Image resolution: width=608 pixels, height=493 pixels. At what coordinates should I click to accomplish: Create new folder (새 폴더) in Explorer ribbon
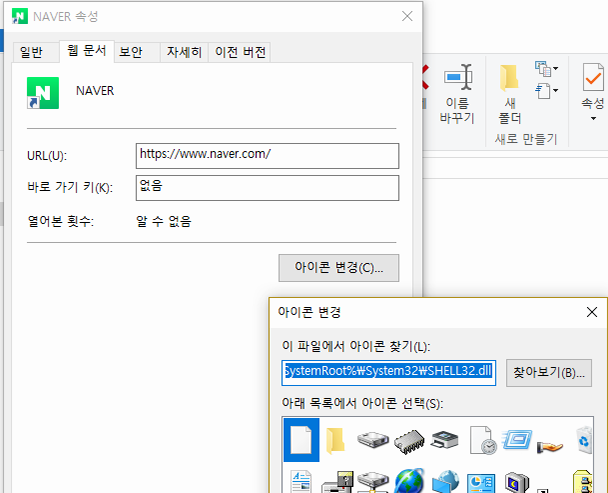tap(510, 94)
